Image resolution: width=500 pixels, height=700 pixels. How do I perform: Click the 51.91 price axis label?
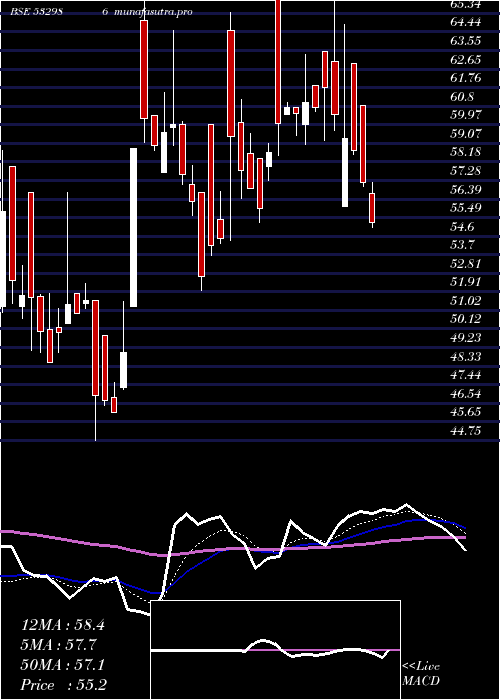click(466, 282)
